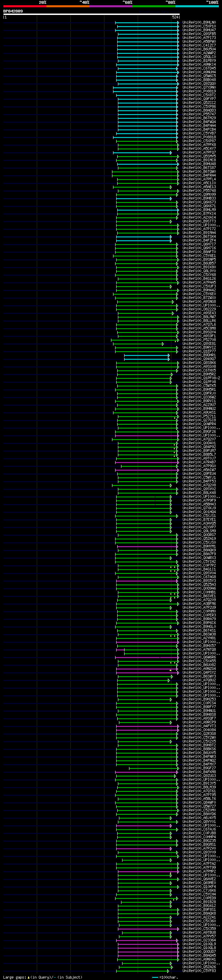Select hit label UniRef100_Q9FRJ0
The height and width of the screenshot is (980, 222).
tap(199, 394)
